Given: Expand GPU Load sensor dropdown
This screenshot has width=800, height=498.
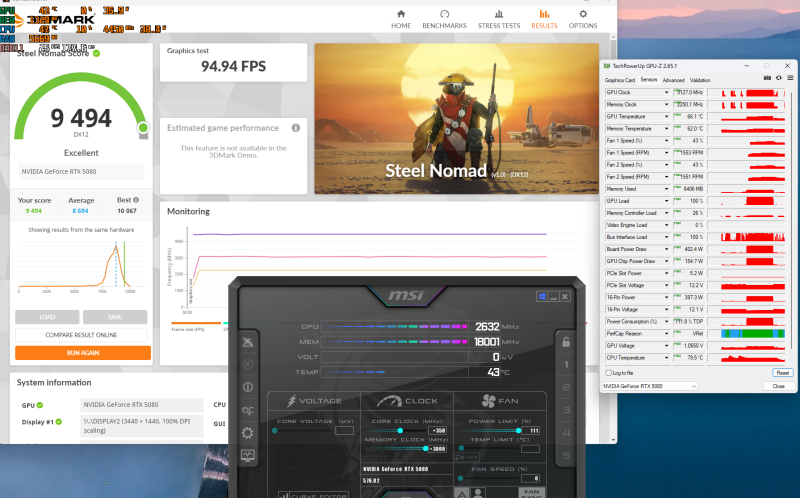Looking at the screenshot, I should (x=666, y=201).
